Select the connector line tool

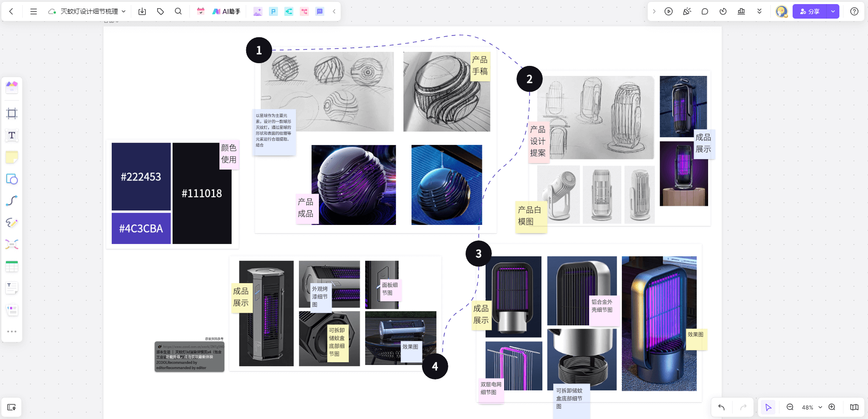12,201
